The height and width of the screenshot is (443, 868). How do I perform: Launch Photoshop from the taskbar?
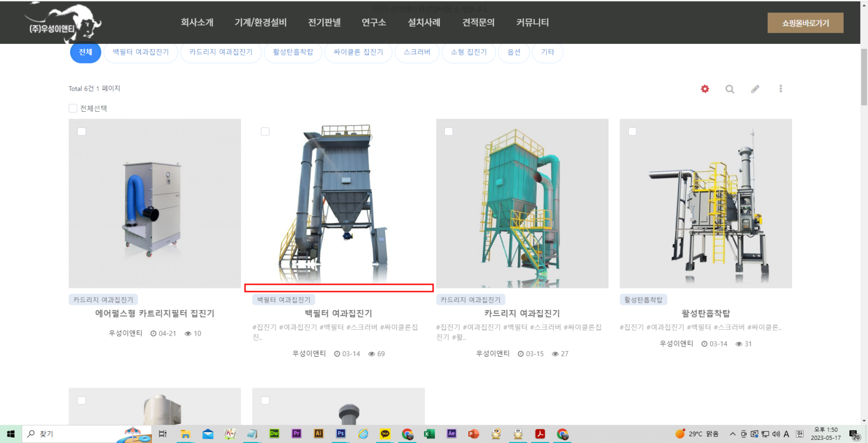click(341, 434)
